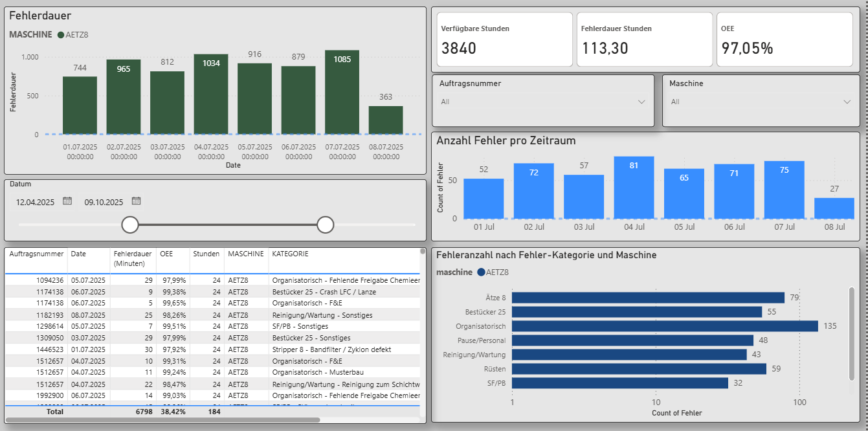Edit the end date field 09.10.2025
868x431 pixels.
tap(104, 202)
